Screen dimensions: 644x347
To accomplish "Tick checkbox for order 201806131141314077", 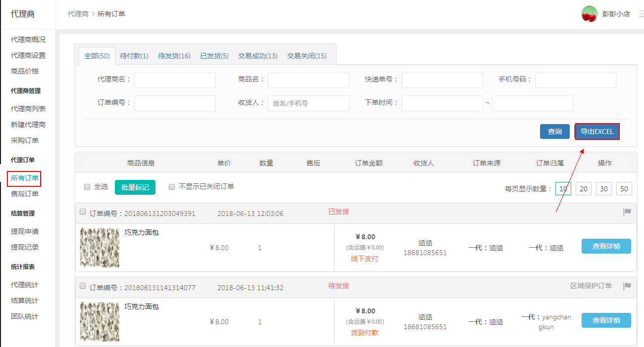I will point(83,286).
